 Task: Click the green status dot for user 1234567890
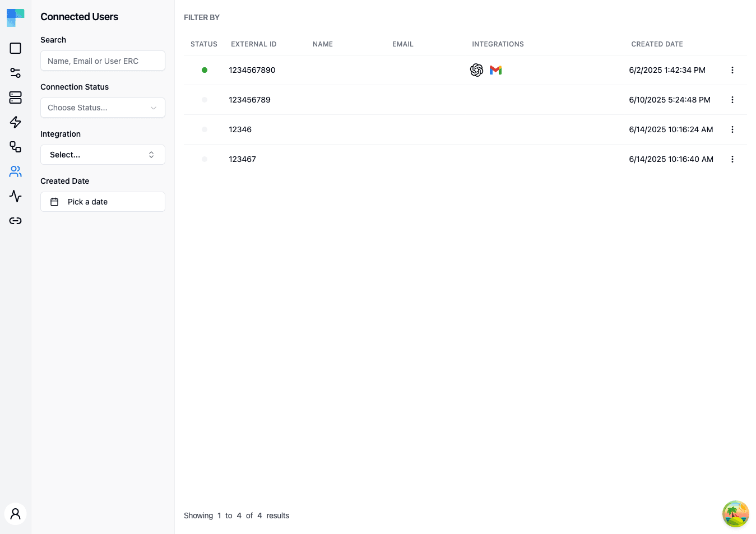[205, 70]
